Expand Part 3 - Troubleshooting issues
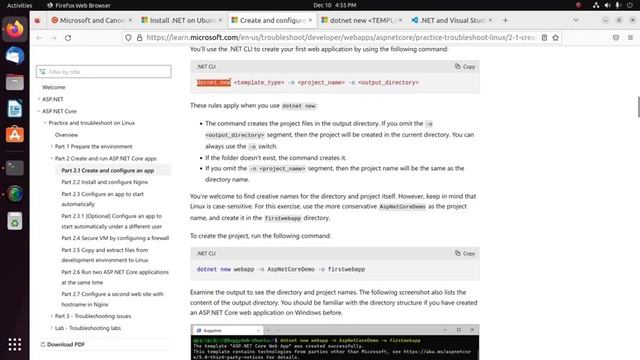640x360 pixels. tap(52, 316)
